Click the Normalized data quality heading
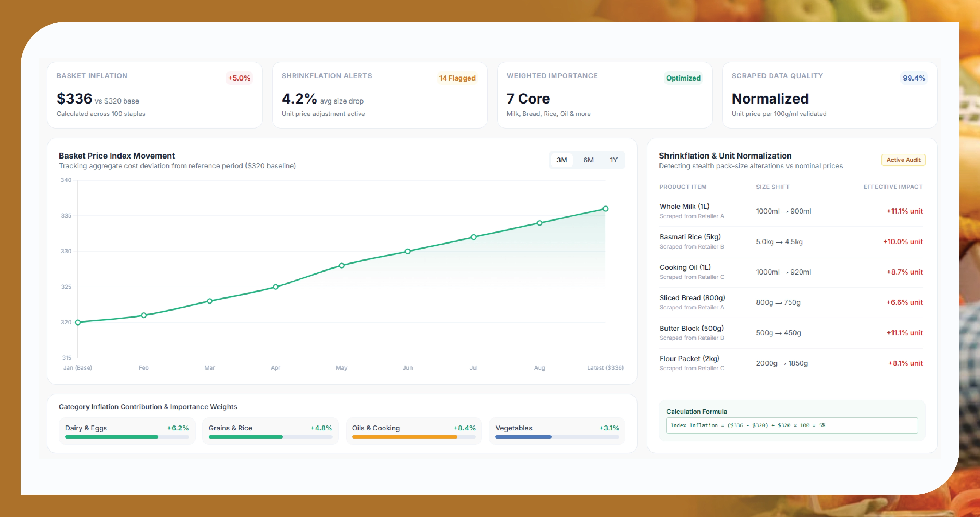 point(770,99)
